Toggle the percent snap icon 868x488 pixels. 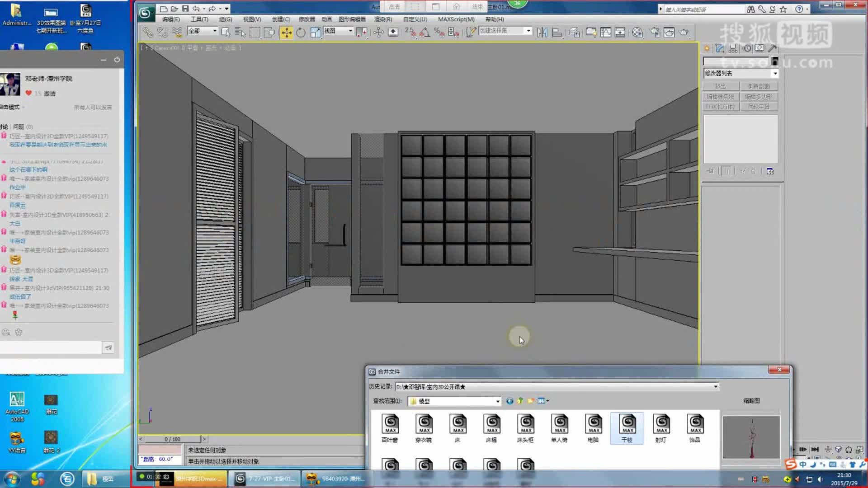pyautogui.click(x=439, y=32)
